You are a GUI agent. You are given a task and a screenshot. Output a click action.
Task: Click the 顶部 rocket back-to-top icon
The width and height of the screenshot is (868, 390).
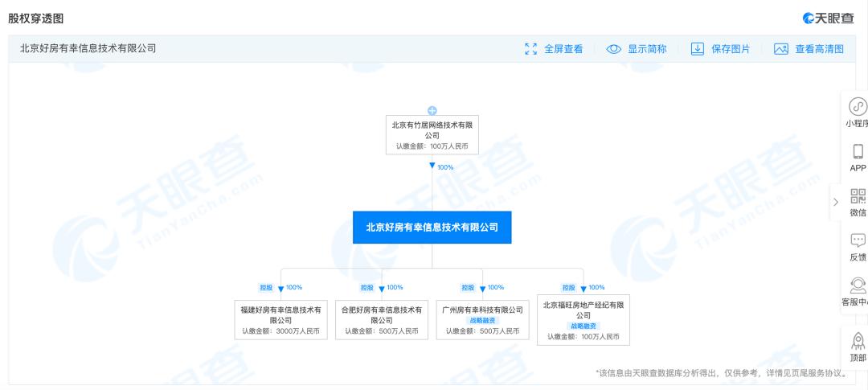858,340
